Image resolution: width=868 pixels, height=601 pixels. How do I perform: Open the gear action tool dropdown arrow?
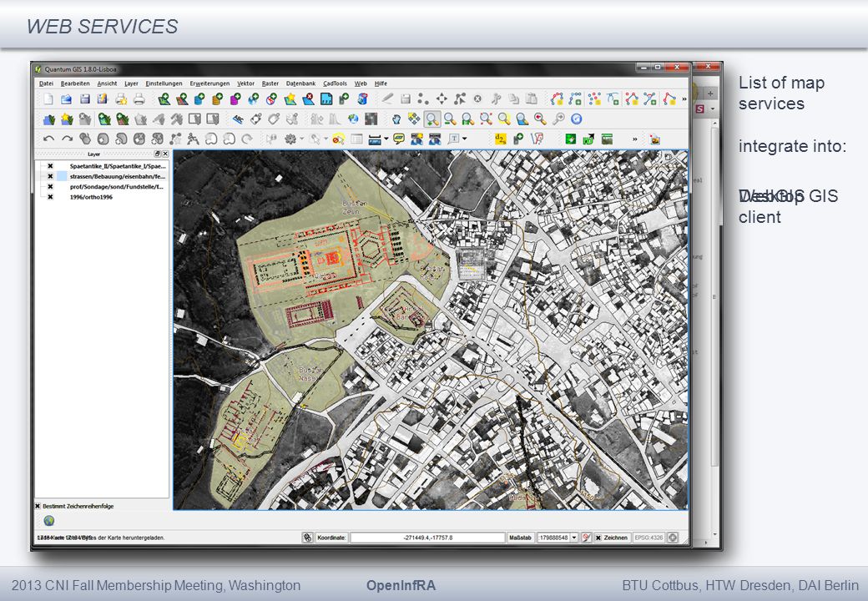click(301, 139)
